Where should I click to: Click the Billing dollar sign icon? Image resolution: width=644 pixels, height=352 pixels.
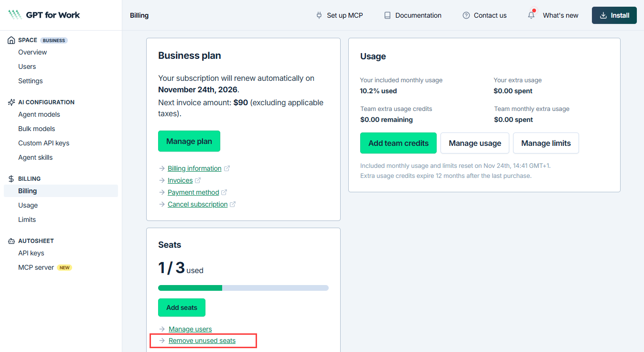(11, 179)
